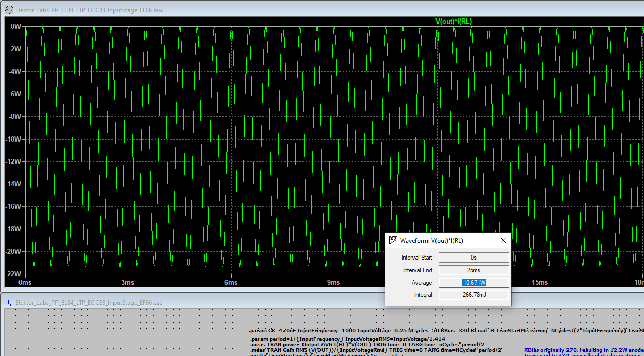Click the V(out)*I(RL) trace label
The width and height of the screenshot is (644, 356).
click(453, 21)
